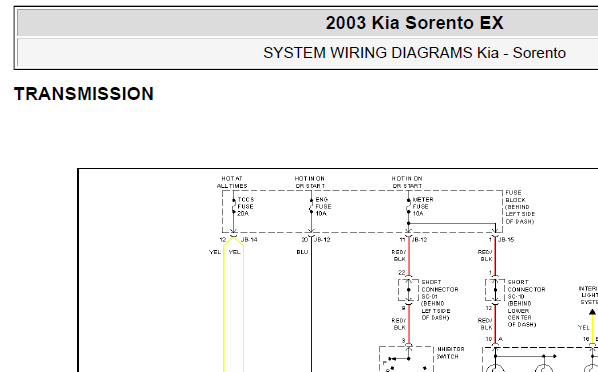Select the TRANSMISSION section heading

84,94
